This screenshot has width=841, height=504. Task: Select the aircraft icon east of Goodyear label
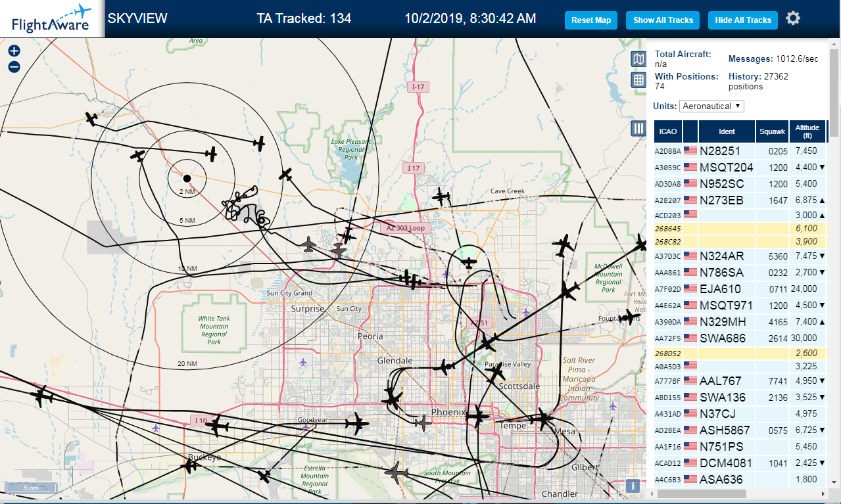point(357,423)
